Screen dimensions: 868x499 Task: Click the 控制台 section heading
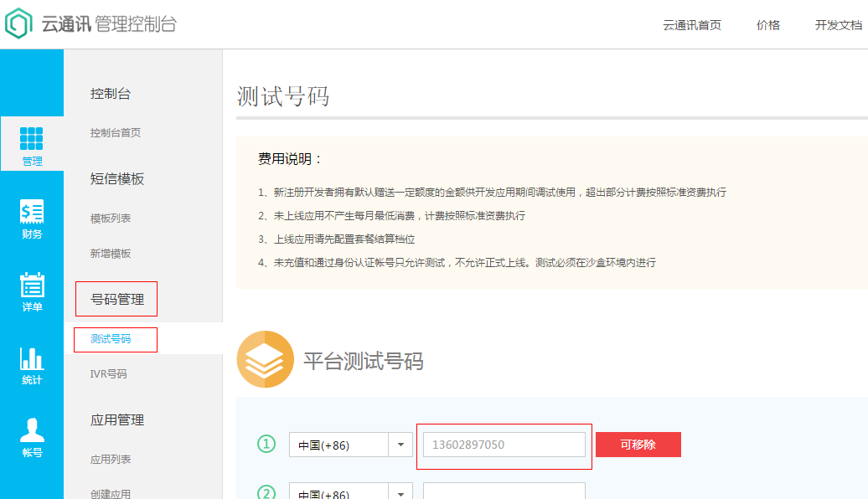[x=110, y=94]
